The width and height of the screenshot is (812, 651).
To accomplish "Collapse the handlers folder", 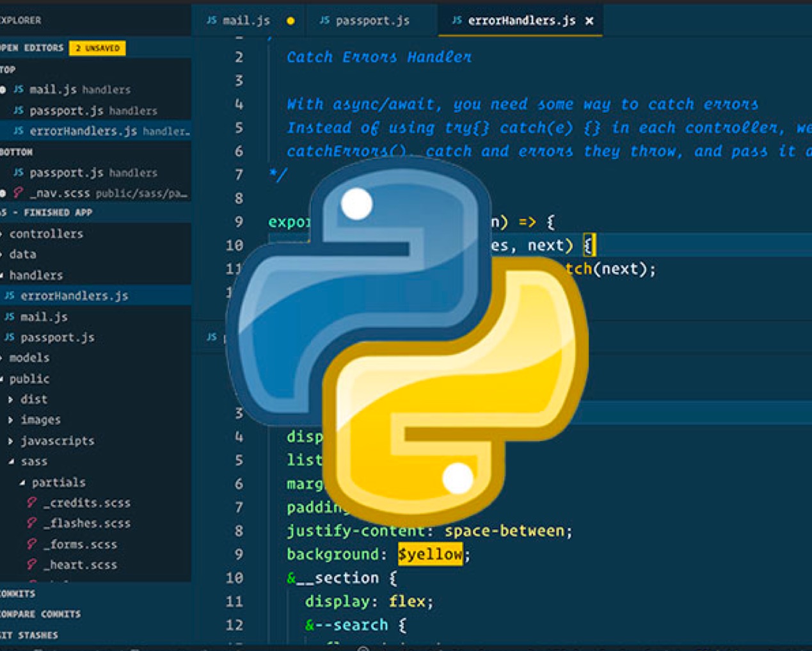I will 95,275.
